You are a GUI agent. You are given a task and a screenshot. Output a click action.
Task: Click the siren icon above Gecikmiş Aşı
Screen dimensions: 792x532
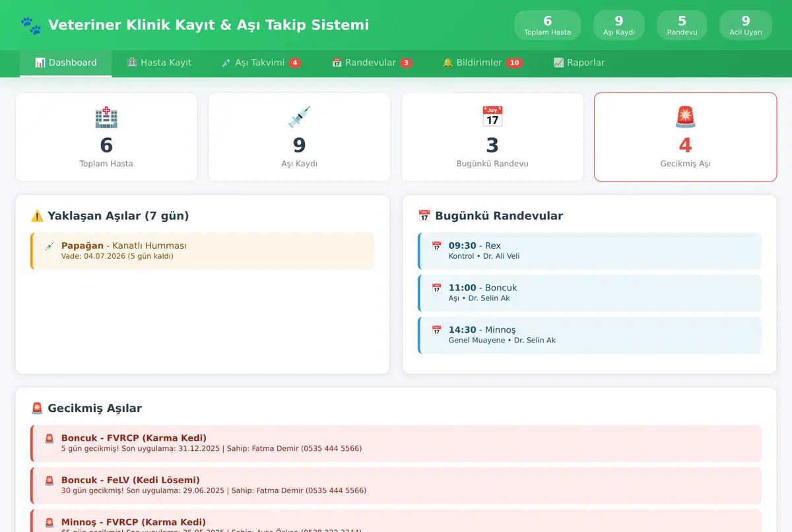click(x=685, y=117)
